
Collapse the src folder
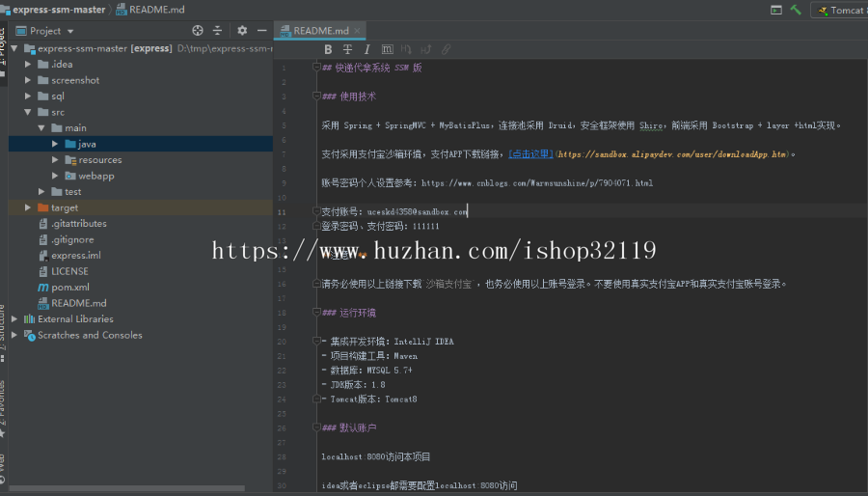click(28, 112)
